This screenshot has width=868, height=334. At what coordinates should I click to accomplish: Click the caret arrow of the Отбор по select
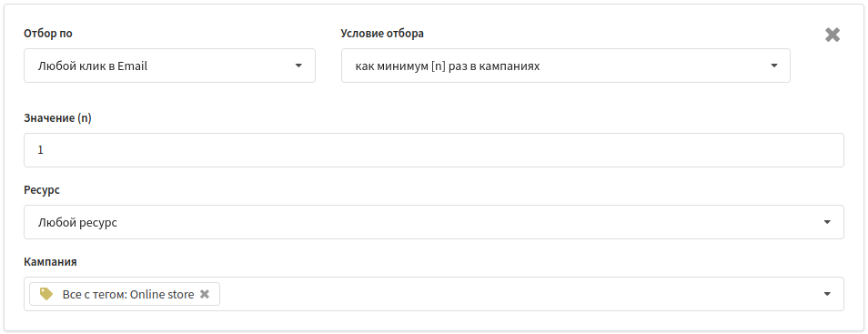pos(298,66)
